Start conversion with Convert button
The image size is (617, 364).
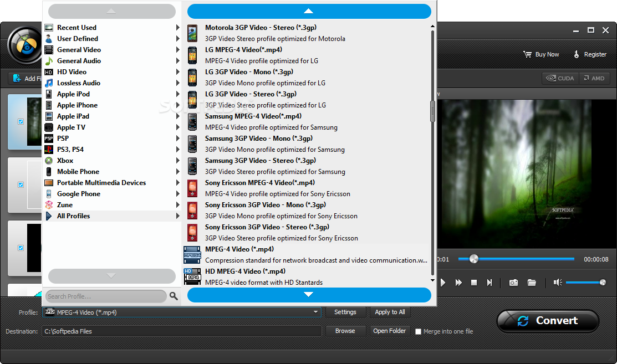(548, 321)
